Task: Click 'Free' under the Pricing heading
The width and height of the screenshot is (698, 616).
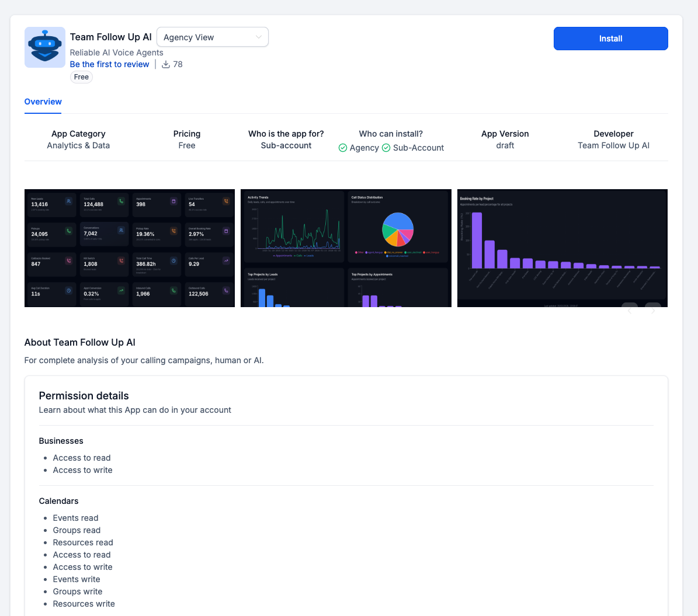Action: (187, 145)
